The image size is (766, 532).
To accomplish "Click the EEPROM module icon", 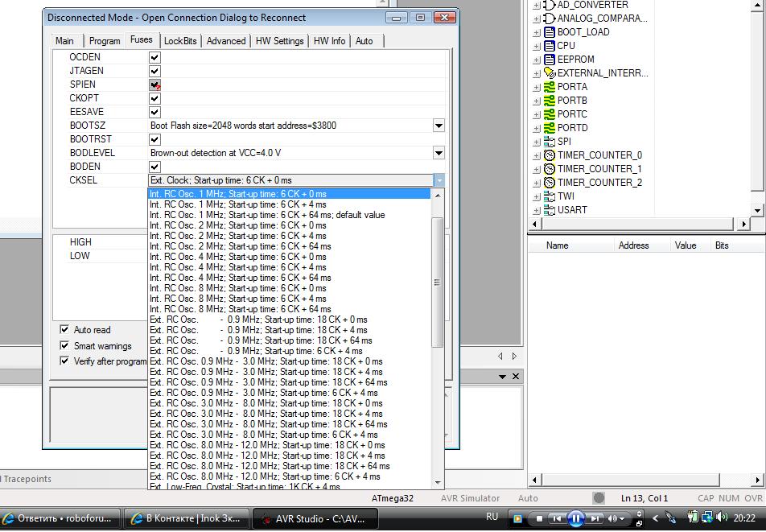I will 550,60.
